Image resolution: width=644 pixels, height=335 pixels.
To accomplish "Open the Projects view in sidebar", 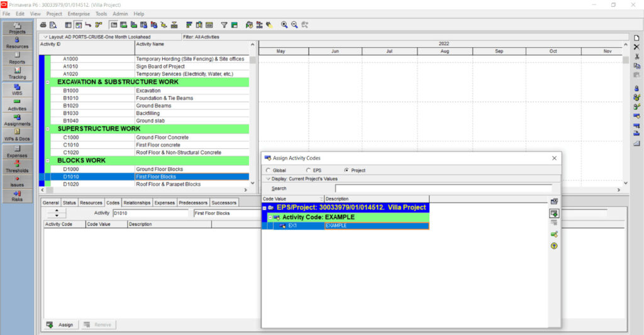I will (17, 28).
